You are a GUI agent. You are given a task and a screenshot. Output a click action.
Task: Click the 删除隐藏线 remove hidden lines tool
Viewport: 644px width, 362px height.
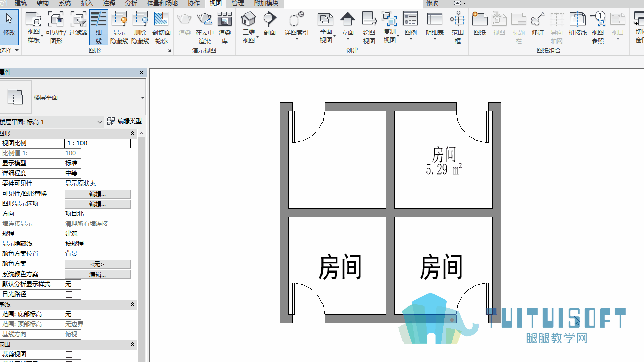pyautogui.click(x=140, y=28)
